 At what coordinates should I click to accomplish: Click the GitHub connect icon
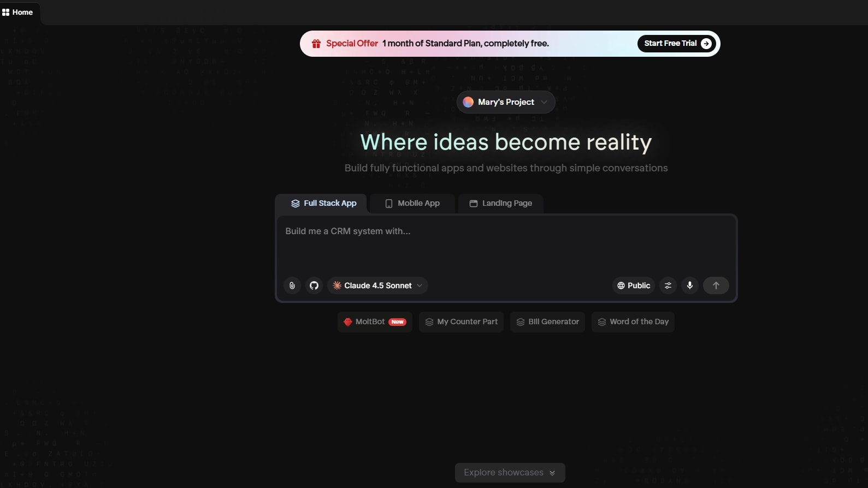(314, 285)
